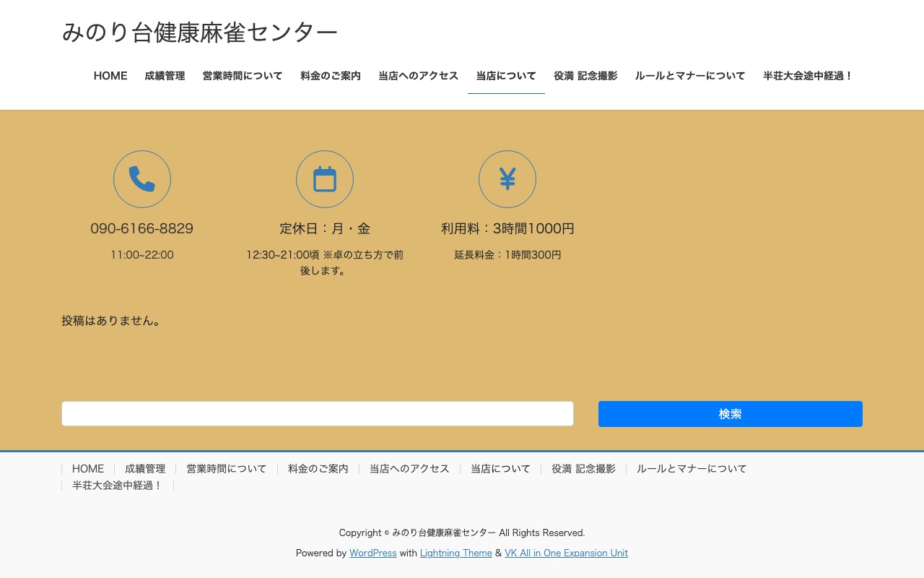Open the VK All in One Expansion Unit link
The image size is (924, 578).
566,553
